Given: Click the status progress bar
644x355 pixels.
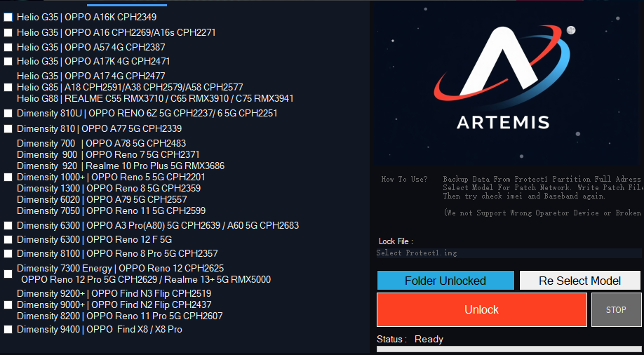Looking at the screenshot, I should pos(509,349).
